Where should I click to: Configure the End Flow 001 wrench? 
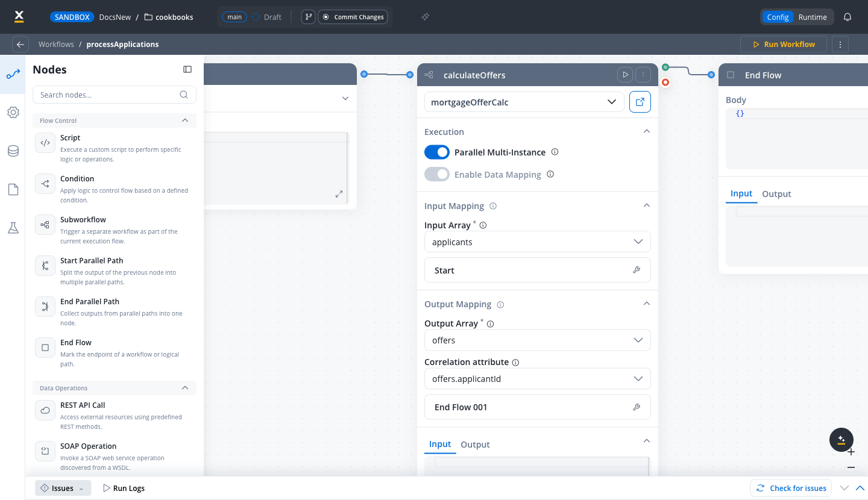click(x=637, y=407)
